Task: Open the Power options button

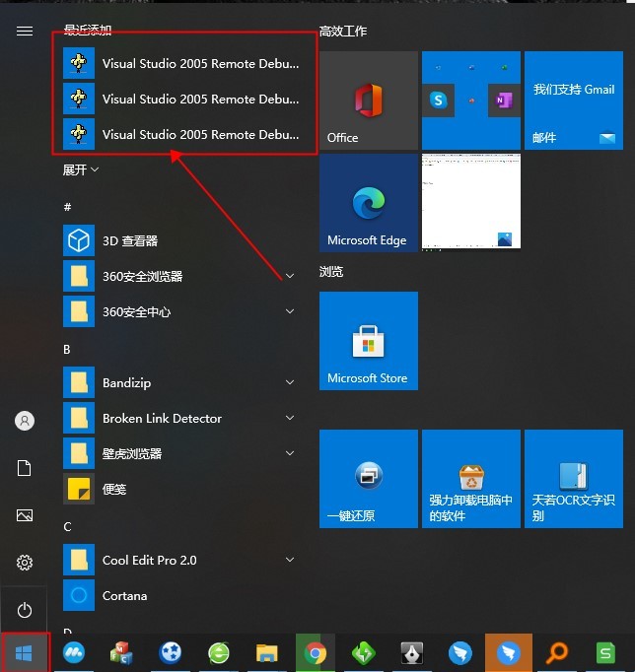Action: pyautogui.click(x=25, y=611)
